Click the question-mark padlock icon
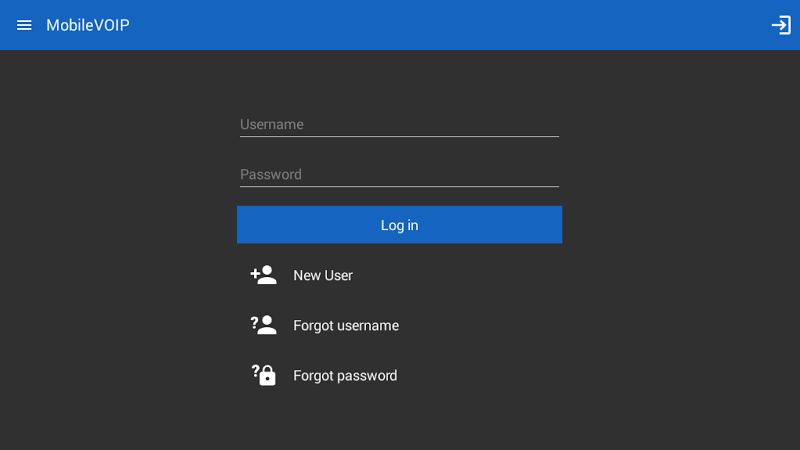The width and height of the screenshot is (800, 450). click(263, 375)
